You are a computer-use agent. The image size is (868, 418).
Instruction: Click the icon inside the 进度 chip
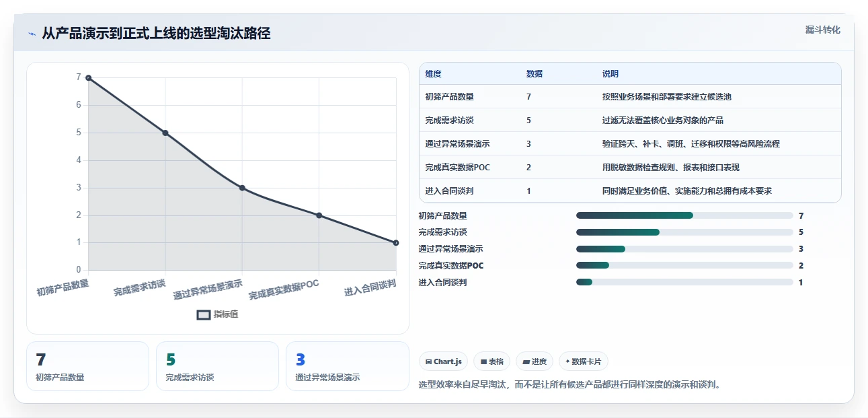coord(526,361)
